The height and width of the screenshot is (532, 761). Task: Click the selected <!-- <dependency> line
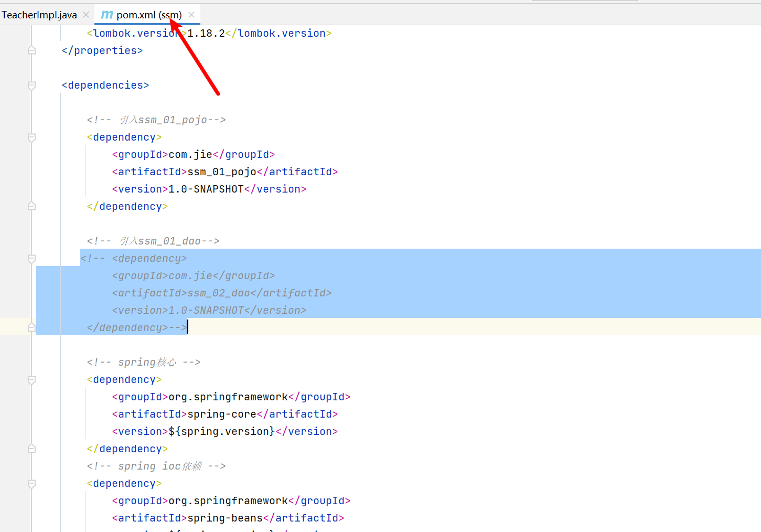point(134,258)
